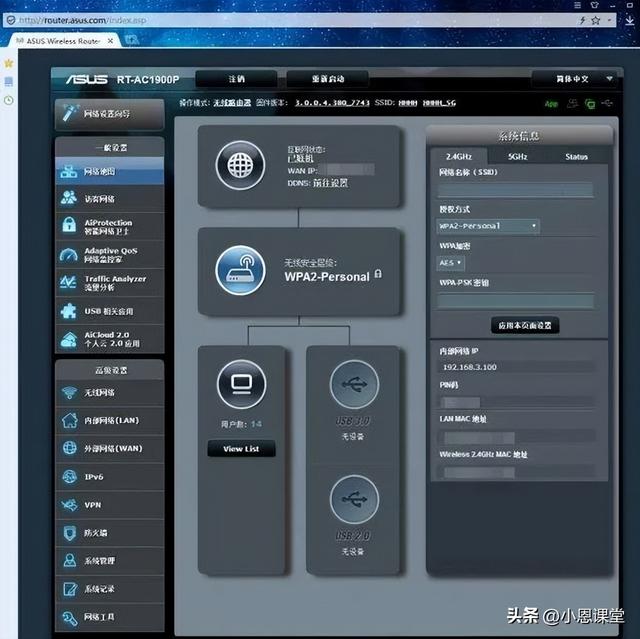Click the browser favorites star in left sidebar
The height and width of the screenshot is (639, 640).
tap(9, 63)
